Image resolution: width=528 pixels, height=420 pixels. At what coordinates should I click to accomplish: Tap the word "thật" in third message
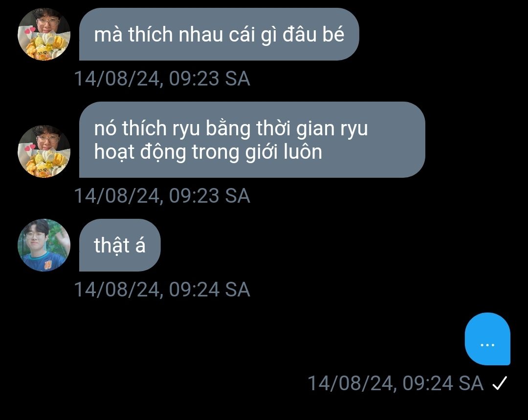point(112,246)
